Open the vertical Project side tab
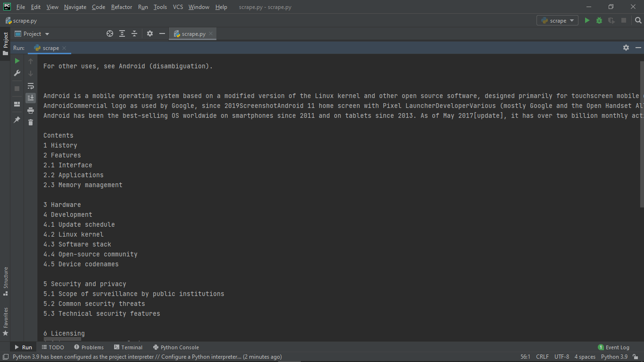This screenshot has height=362, width=644. pyautogui.click(x=5, y=43)
